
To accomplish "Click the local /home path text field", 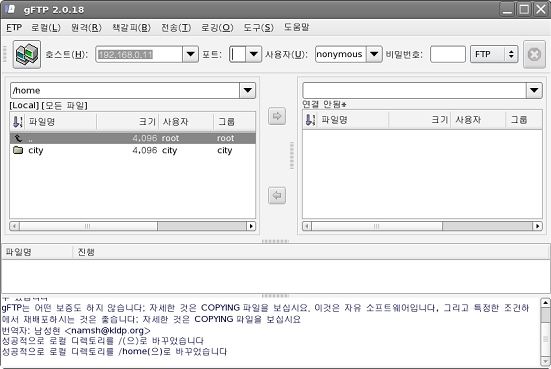I will (125, 91).
